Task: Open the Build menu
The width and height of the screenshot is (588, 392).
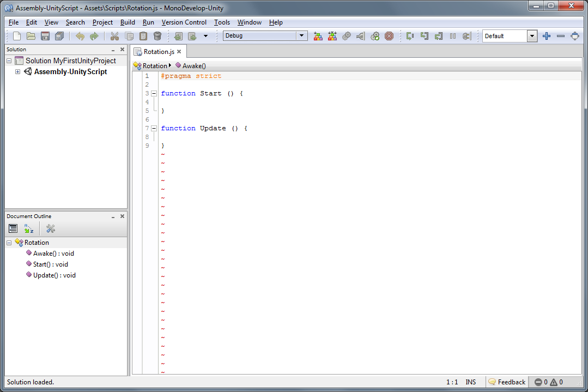Action: 128,22
